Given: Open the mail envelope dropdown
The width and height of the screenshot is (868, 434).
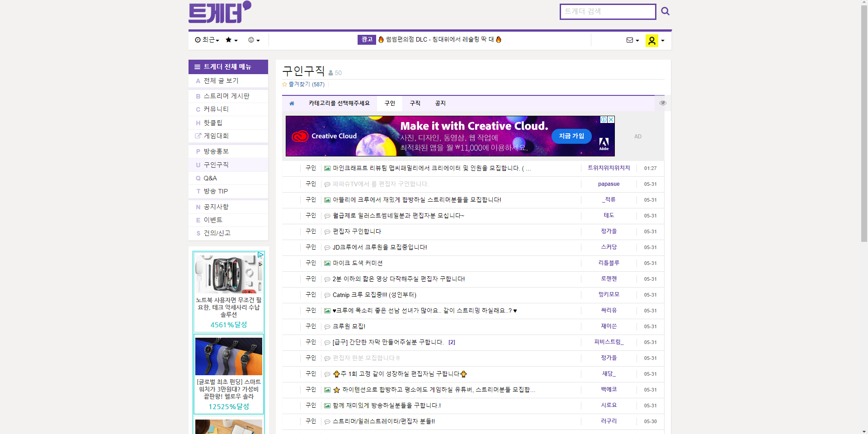Looking at the screenshot, I should click(633, 40).
